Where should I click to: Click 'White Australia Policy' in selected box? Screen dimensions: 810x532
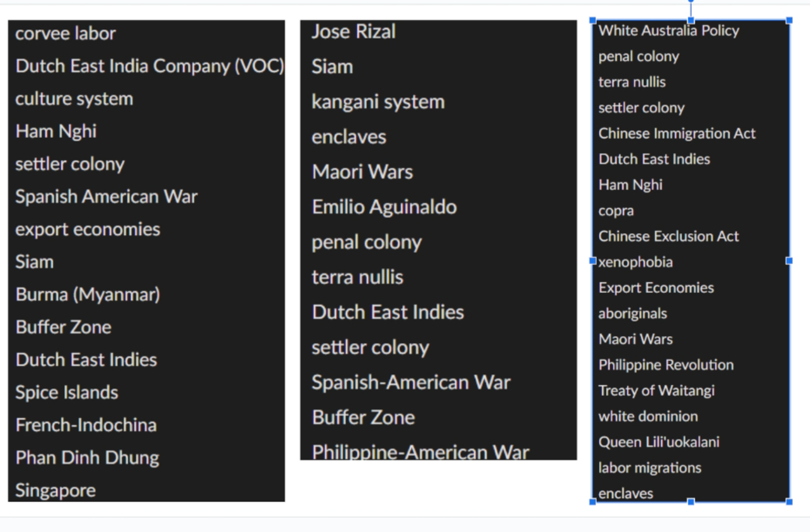669,31
